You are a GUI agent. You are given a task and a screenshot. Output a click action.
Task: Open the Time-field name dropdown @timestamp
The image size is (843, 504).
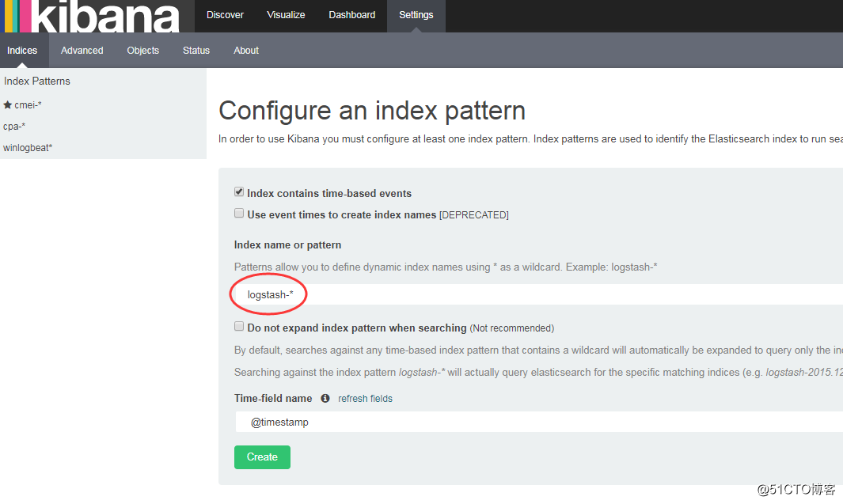coord(539,422)
